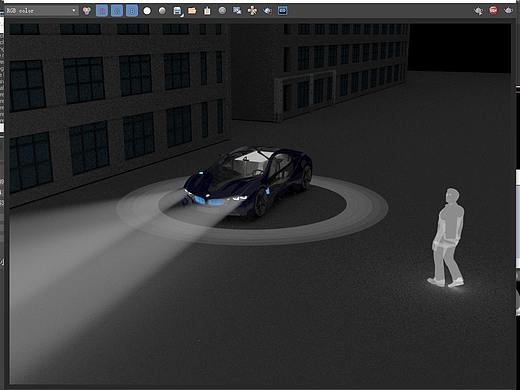Save the rendered image disk icon
520x390 pixels.
coord(178,11)
